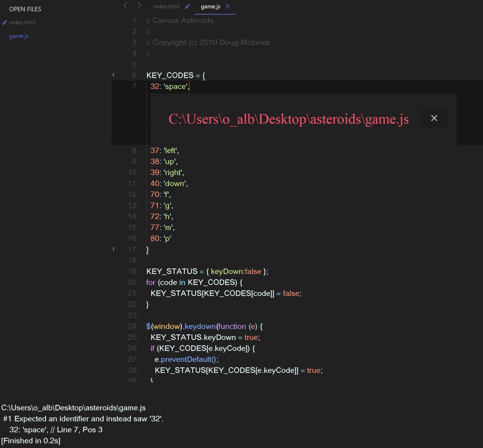Screen dimensions: 483x448
Task: Click pencil icon beside index.html in sidebar
Action: pos(4,23)
